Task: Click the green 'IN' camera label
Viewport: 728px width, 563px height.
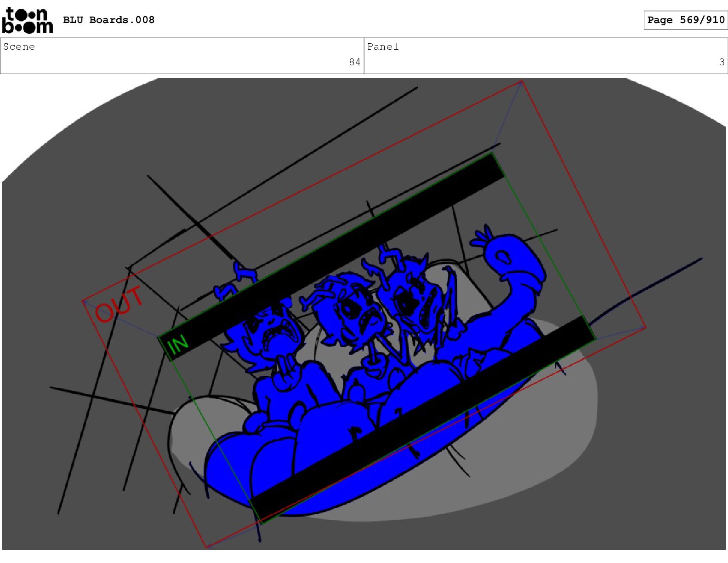Action: coord(178,344)
